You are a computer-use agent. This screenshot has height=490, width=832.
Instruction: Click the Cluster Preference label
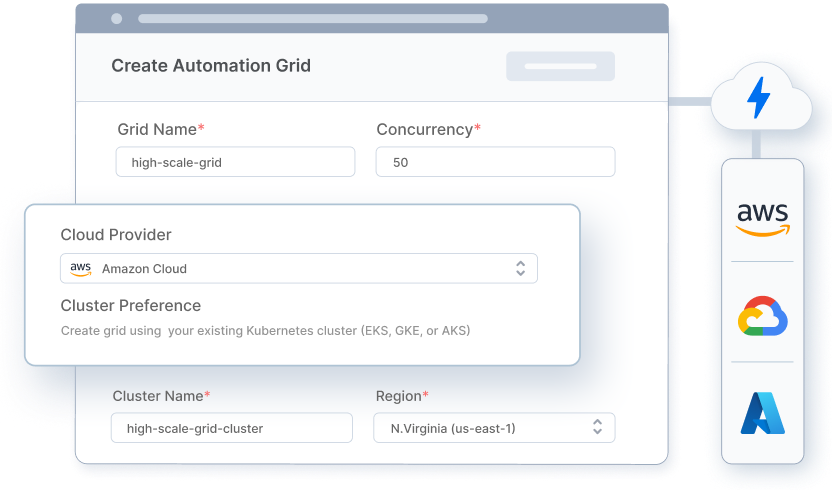tap(131, 306)
